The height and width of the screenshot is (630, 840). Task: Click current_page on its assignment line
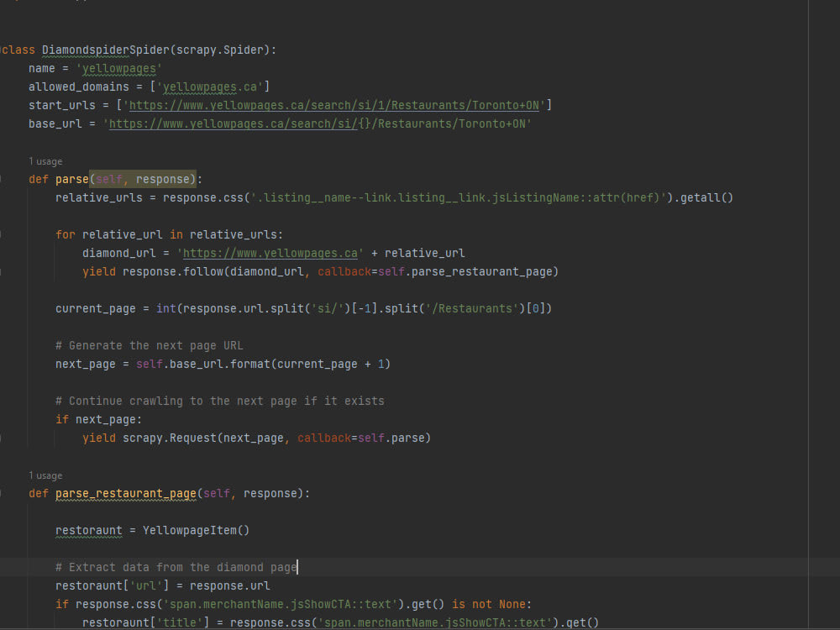click(x=96, y=308)
